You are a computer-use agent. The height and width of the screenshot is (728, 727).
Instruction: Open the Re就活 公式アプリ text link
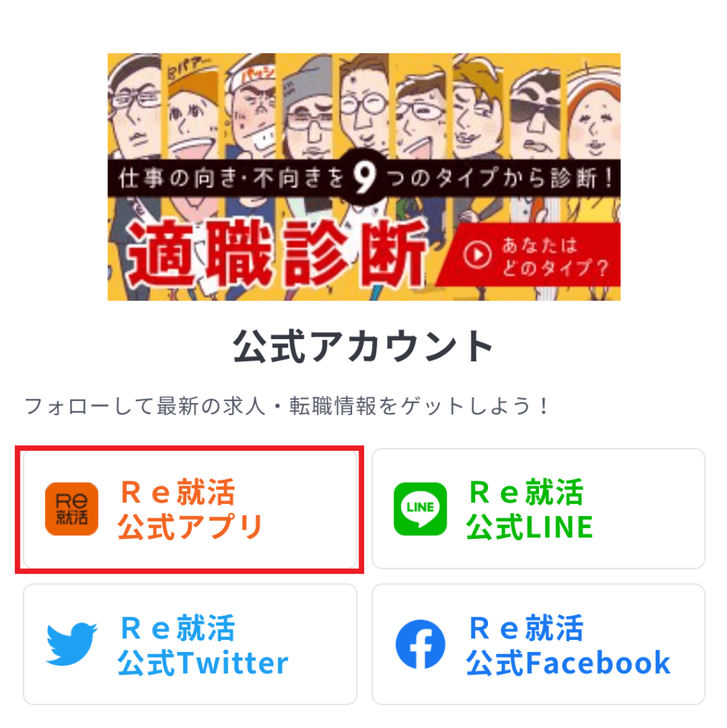(191, 509)
